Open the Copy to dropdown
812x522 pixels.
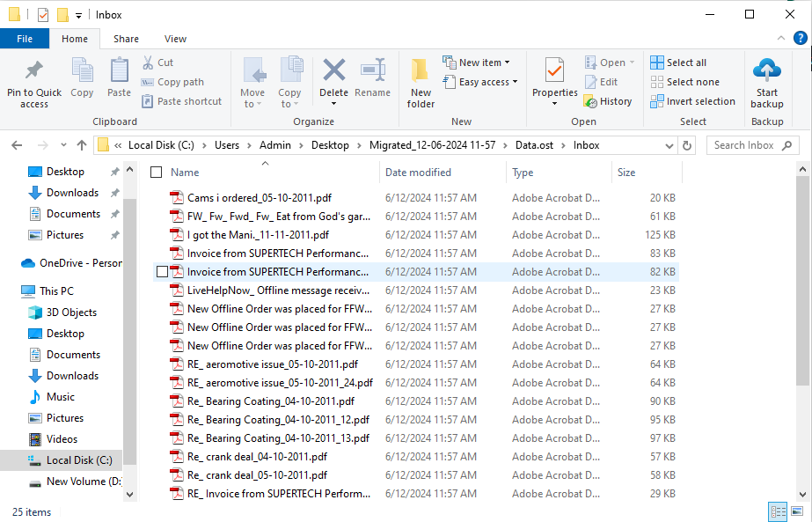click(x=289, y=99)
